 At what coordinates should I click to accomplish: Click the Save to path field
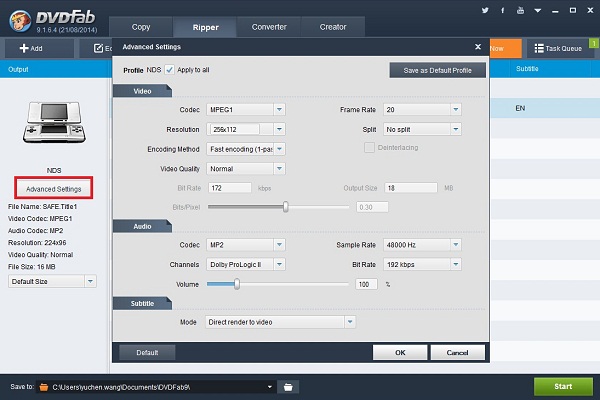(x=157, y=387)
